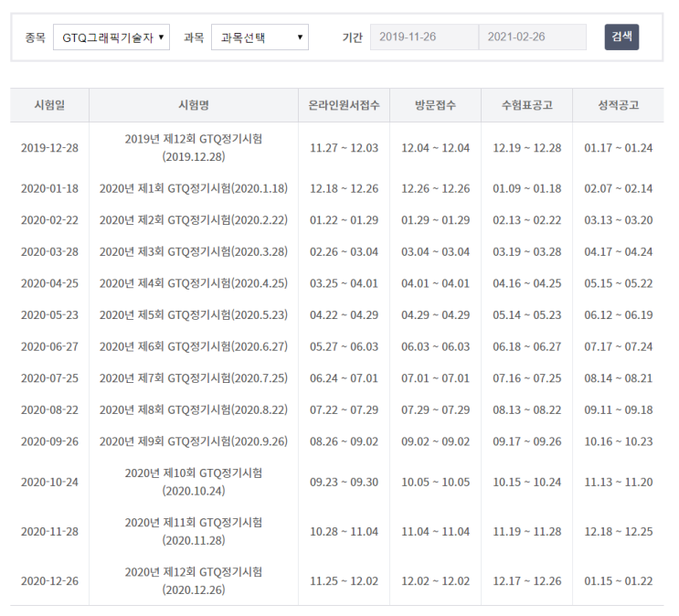Click score announcement 09.11 ~ 09.18
Viewport: 679px width, 616px height.
(x=619, y=410)
